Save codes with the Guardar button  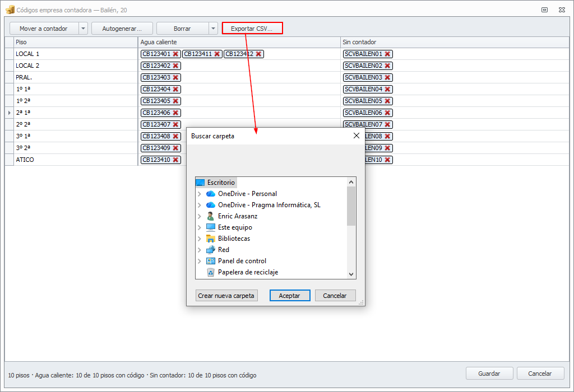(x=489, y=374)
